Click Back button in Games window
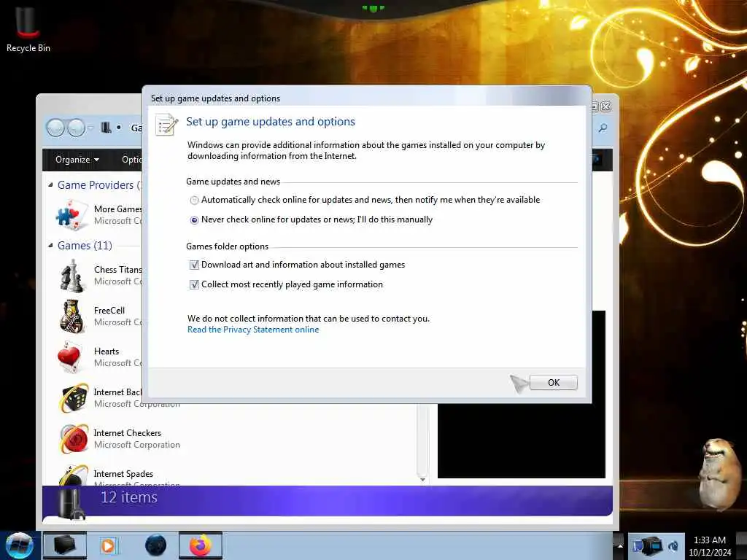The height and width of the screenshot is (560, 747). point(55,128)
